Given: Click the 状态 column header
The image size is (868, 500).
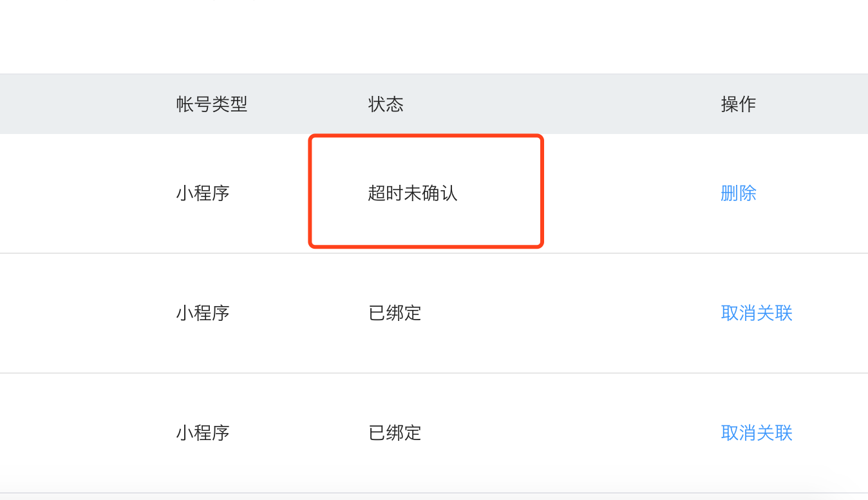Looking at the screenshot, I should click(x=386, y=104).
